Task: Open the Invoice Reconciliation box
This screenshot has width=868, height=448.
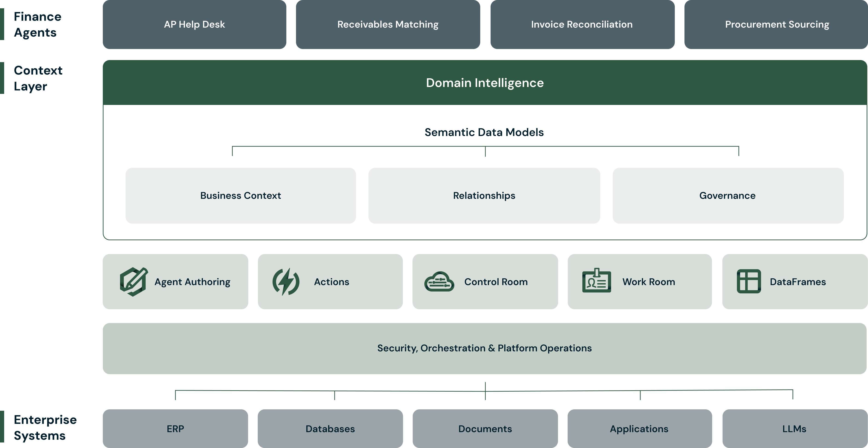Action: tap(582, 24)
